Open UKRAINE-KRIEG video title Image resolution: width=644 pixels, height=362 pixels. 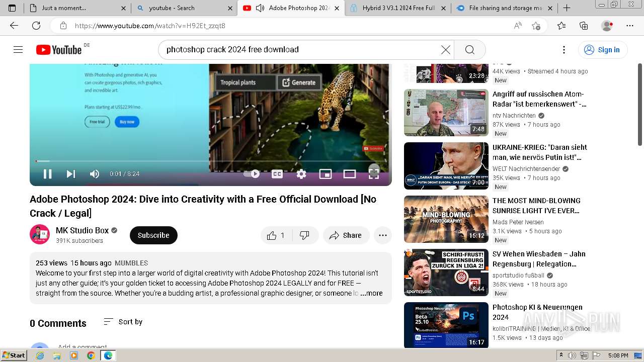540,152
